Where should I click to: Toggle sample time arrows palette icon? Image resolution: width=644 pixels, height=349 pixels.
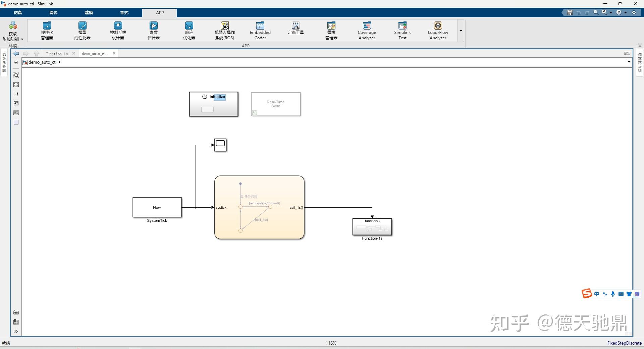pos(16,94)
